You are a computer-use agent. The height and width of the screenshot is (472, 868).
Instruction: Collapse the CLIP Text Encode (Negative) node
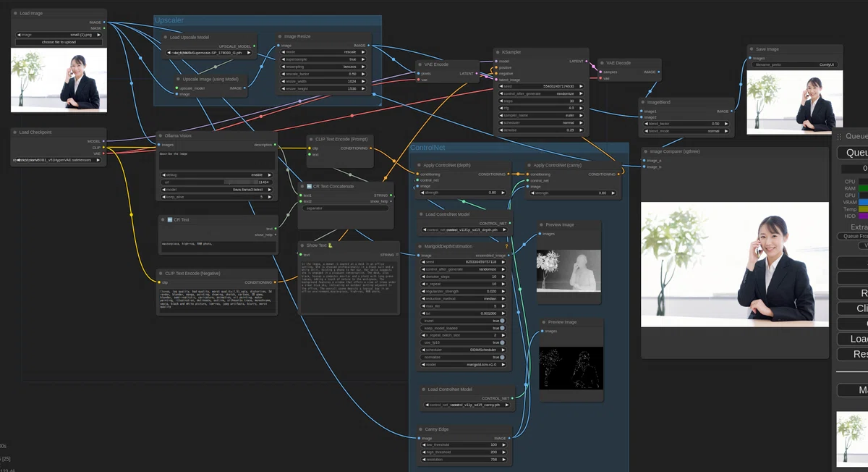(x=162, y=273)
